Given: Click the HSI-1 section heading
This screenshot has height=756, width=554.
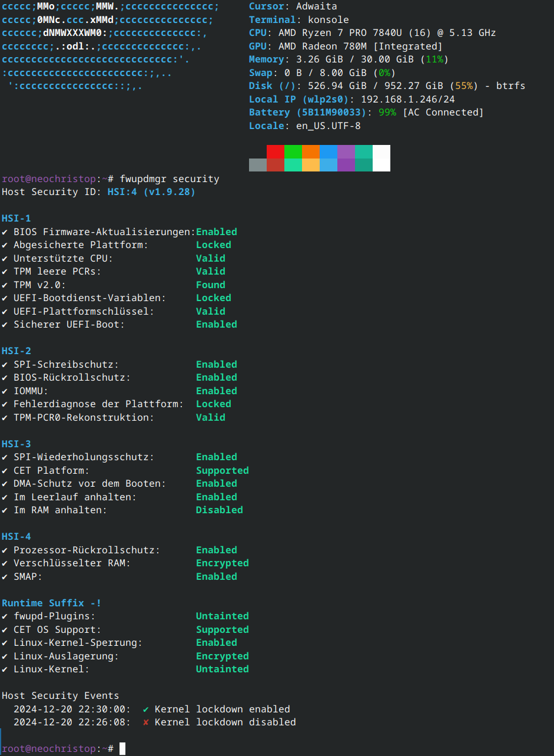Looking at the screenshot, I should (x=16, y=218).
